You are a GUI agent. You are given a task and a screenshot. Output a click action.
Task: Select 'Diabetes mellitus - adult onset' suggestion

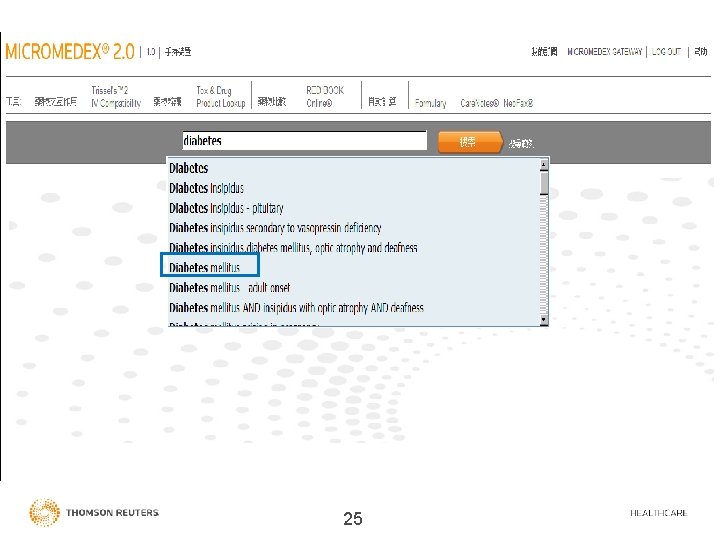coord(354,287)
